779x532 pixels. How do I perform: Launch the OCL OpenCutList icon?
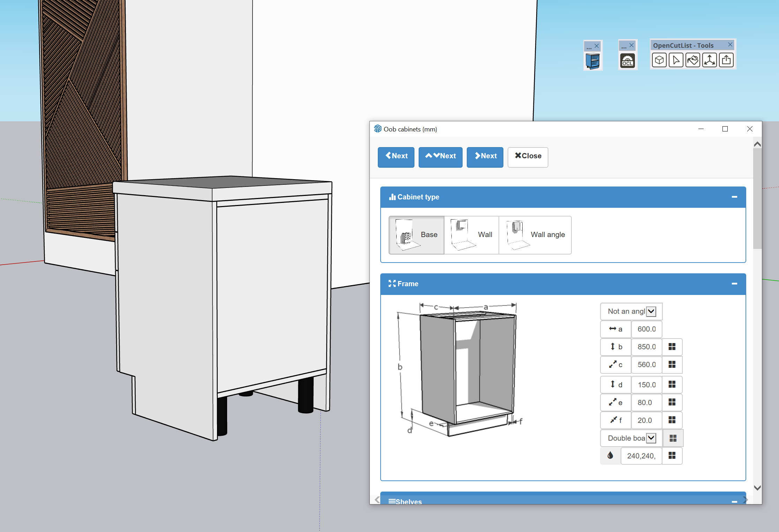[627, 61]
